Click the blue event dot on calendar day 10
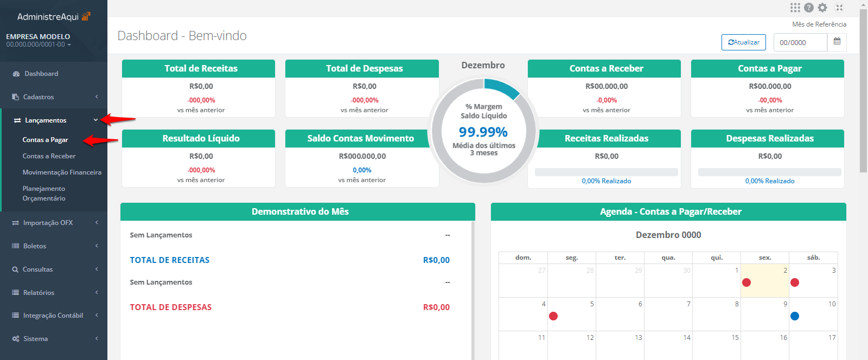Image resolution: width=868 pixels, height=360 pixels. pyautogui.click(x=795, y=316)
